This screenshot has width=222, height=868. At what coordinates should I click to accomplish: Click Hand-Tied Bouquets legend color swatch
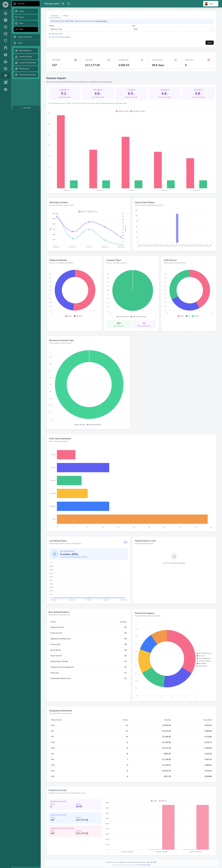(x=197, y=653)
